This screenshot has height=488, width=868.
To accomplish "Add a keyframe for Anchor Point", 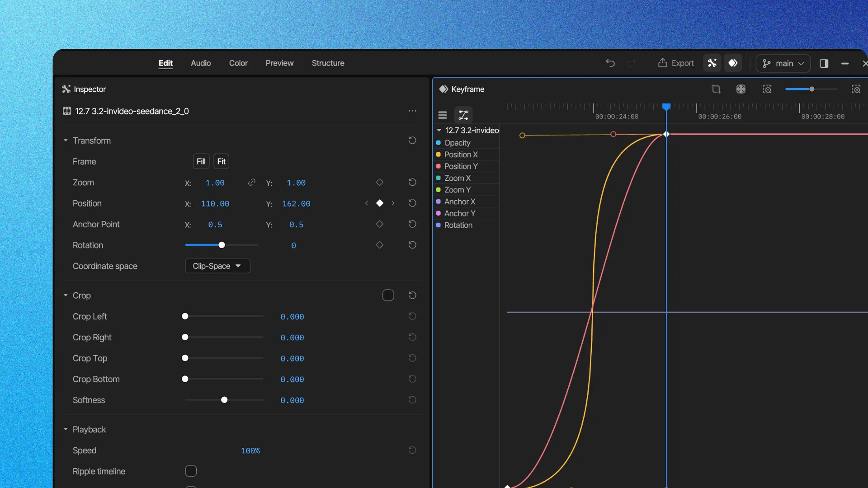I will click(x=380, y=224).
